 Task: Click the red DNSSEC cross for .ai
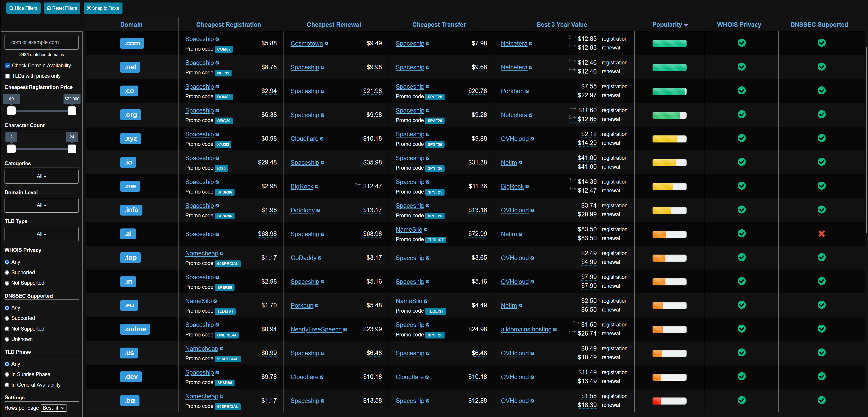822,234
